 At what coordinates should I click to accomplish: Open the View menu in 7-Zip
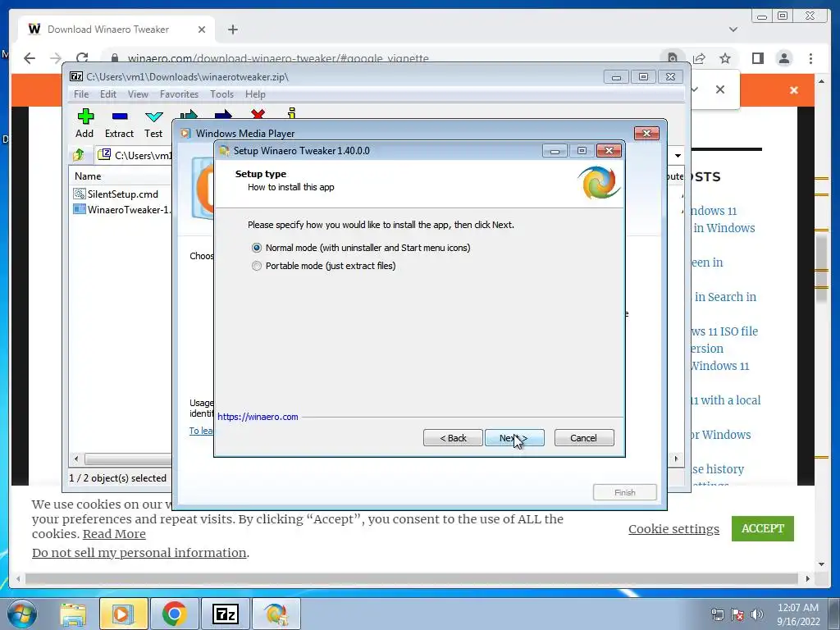click(138, 94)
